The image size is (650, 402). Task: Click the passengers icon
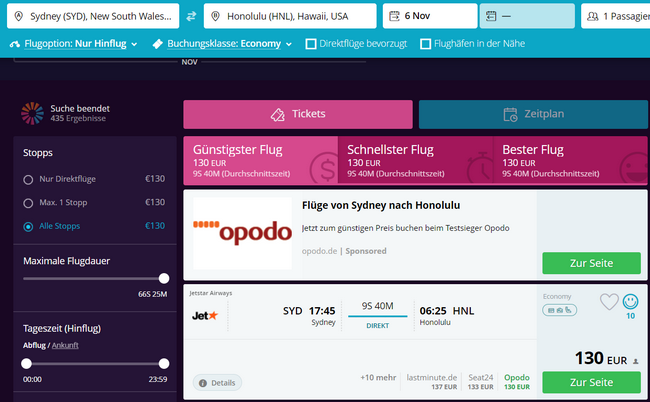pos(593,16)
